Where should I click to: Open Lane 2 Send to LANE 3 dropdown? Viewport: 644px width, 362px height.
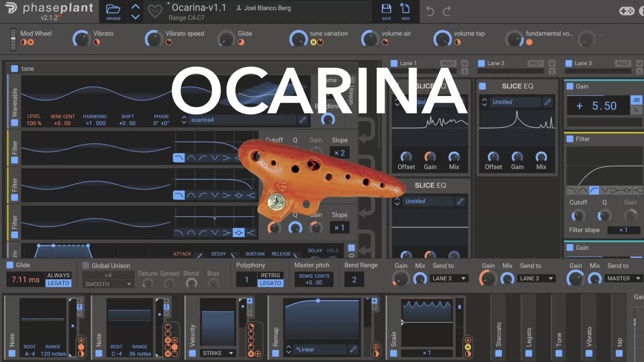536,278
